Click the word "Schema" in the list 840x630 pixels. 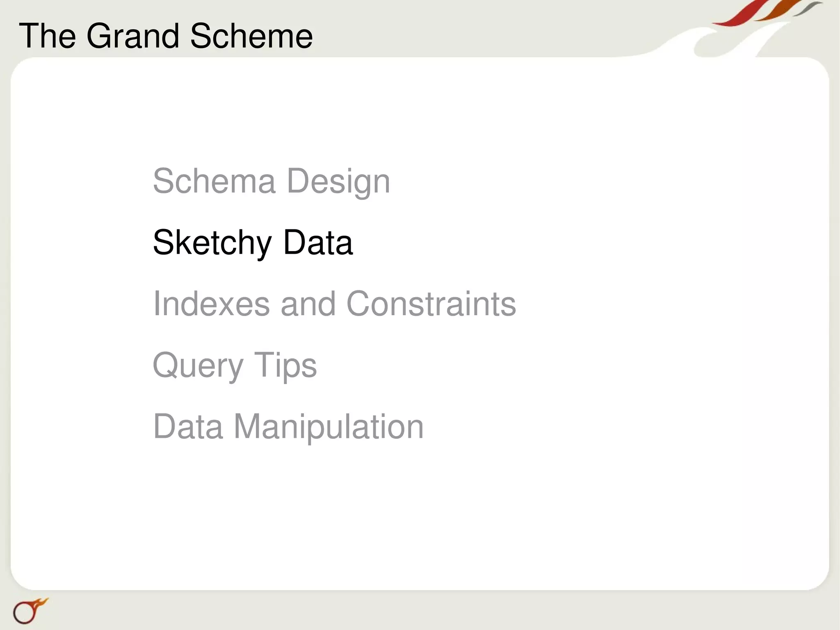(214, 181)
